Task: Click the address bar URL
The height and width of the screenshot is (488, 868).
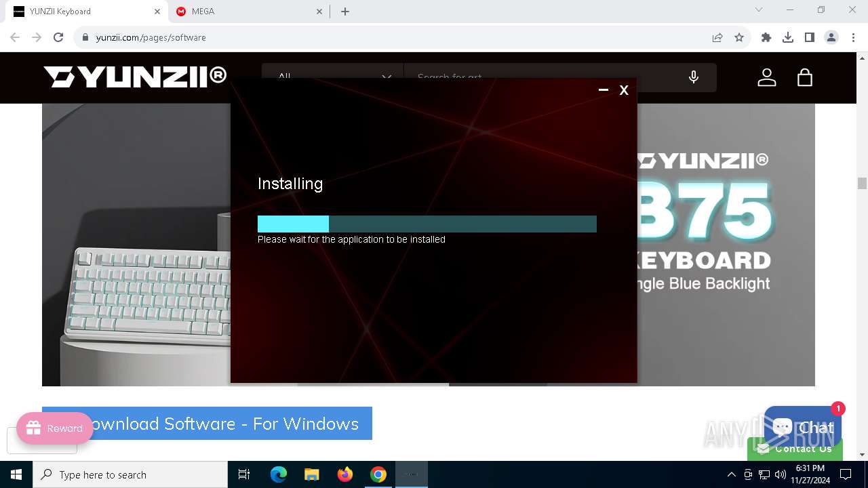Action: (151, 37)
